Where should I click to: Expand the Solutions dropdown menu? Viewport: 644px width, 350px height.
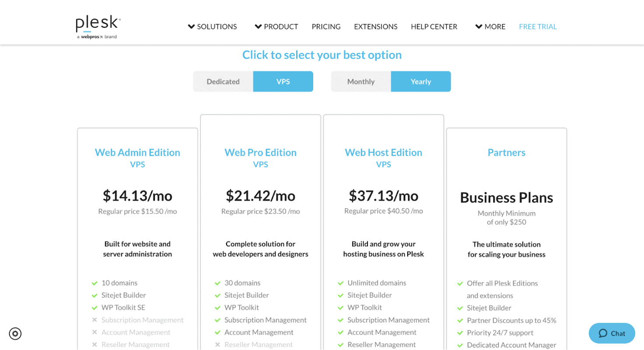[213, 27]
